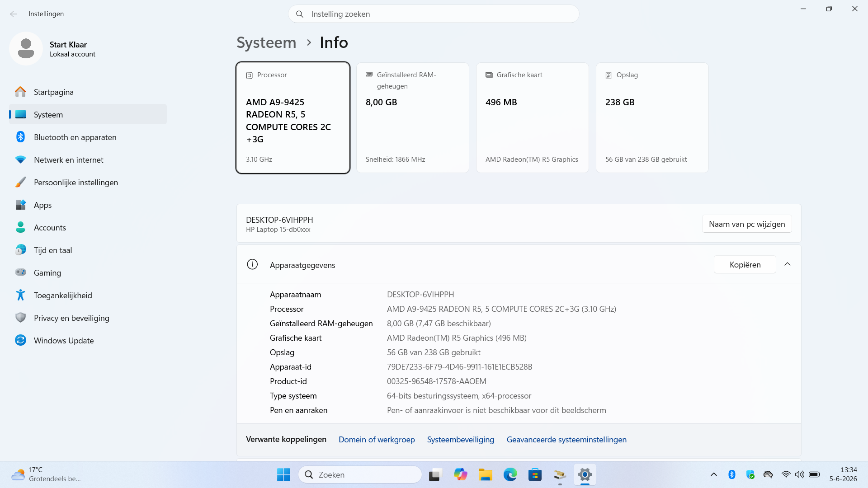
Task: Open Copilot from the taskbar
Action: (460, 474)
